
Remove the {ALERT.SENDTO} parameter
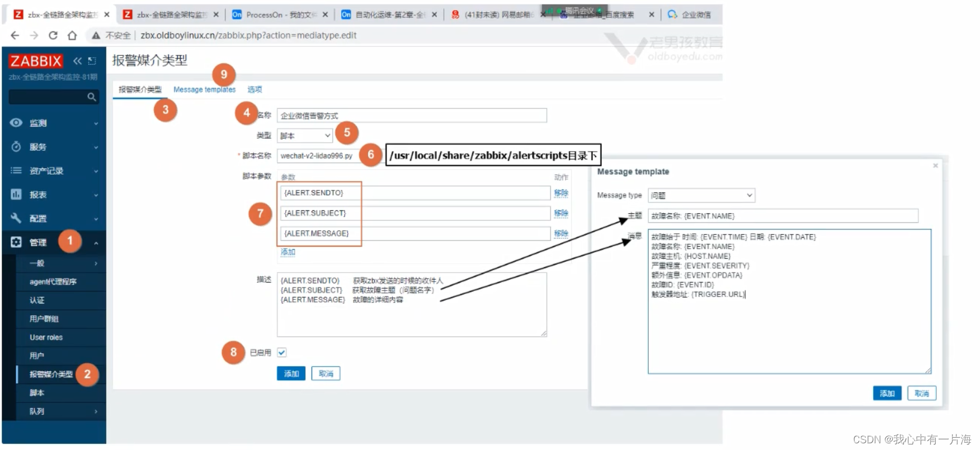pyautogui.click(x=561, y=193)
